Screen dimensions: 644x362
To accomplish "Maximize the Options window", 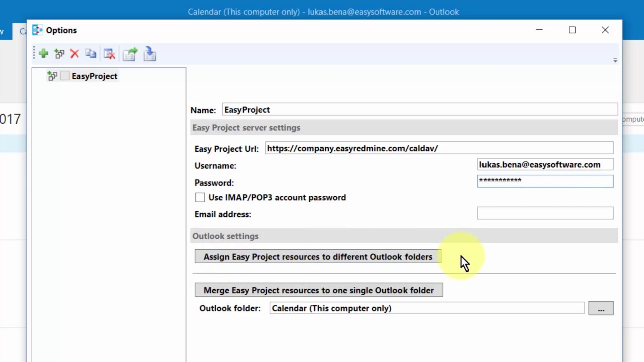I will tap(572, 30).
